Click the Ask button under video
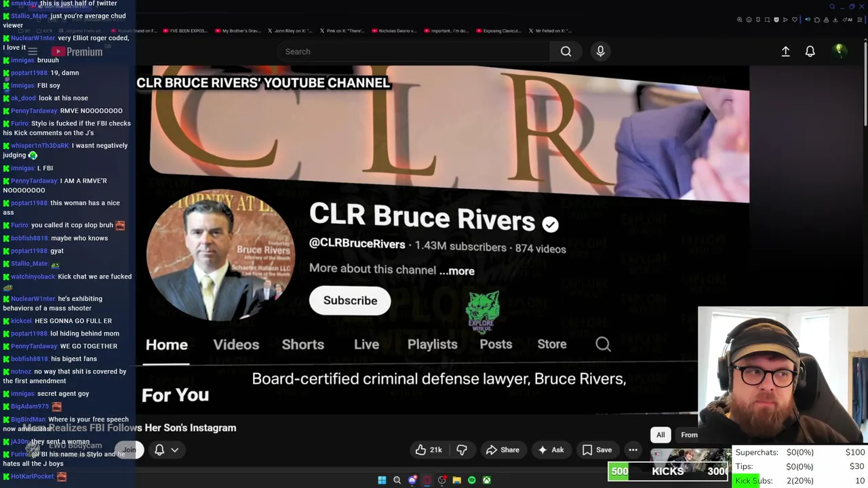 tap(551, 449)
